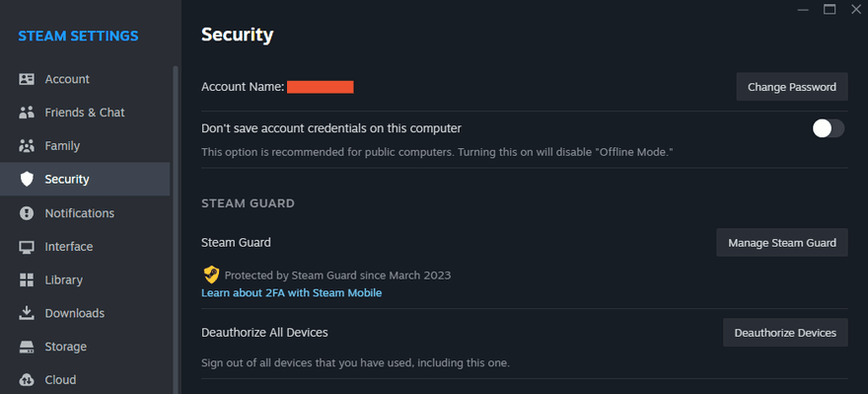Viewport: 868px width, 394px height.
Task: Click the Deauthorize Devices button
Action: click(x=785, y=333)
